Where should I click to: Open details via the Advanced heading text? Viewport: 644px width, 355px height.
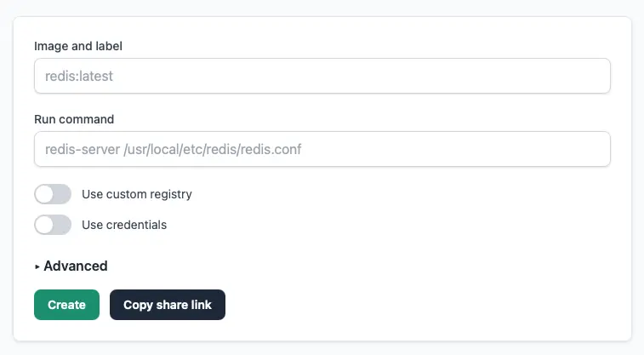click(76, 266)
